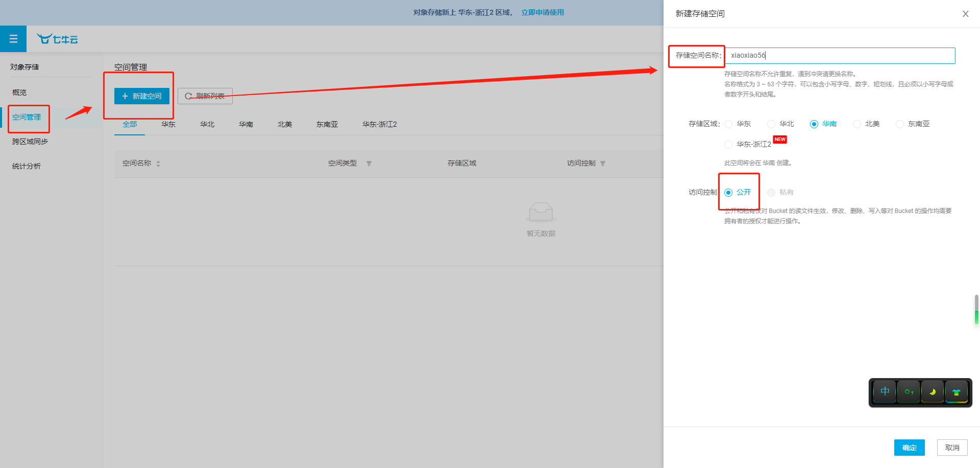Open 概览 in the sidebar
Viewport: 980px width, 468px height.
(x=19, y=92)
